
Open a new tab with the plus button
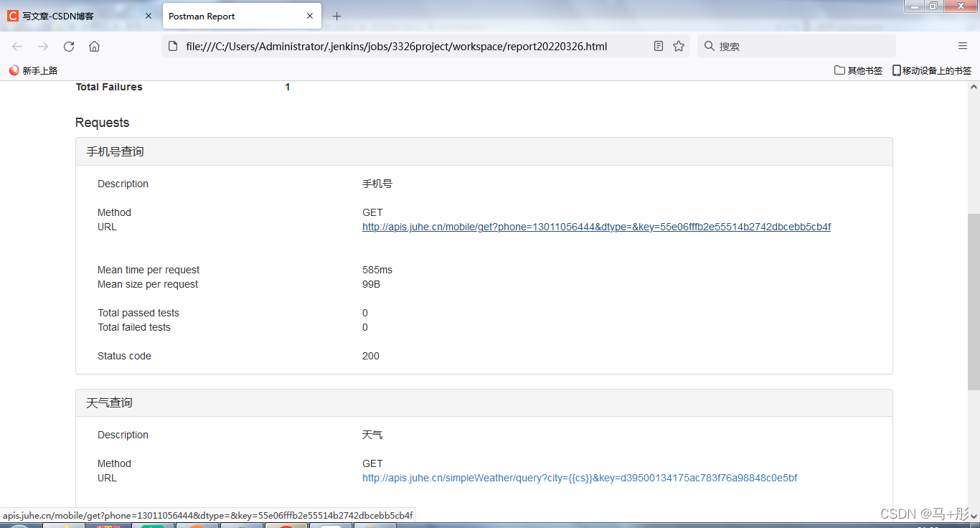337,16
